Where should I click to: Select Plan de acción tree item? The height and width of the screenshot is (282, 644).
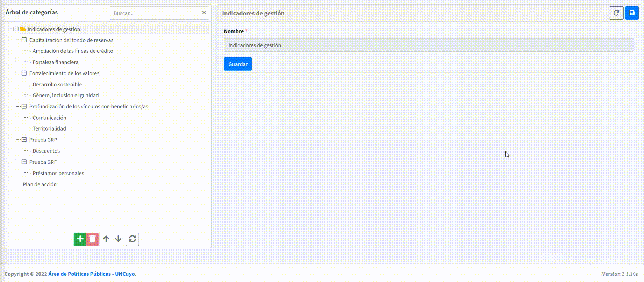tap(40, 184)
